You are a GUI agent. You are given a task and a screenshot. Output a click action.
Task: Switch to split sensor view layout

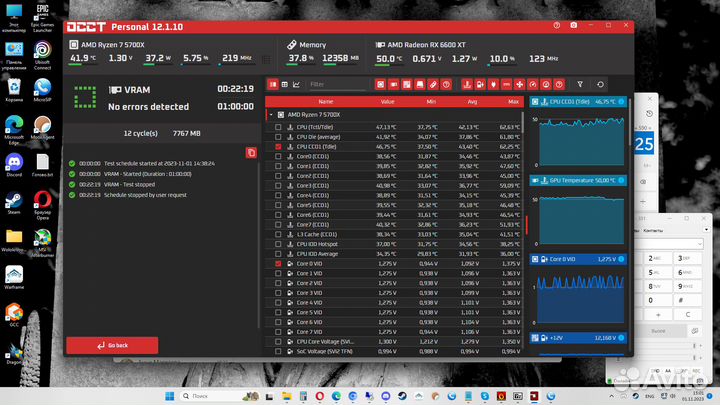pos(273,84)
